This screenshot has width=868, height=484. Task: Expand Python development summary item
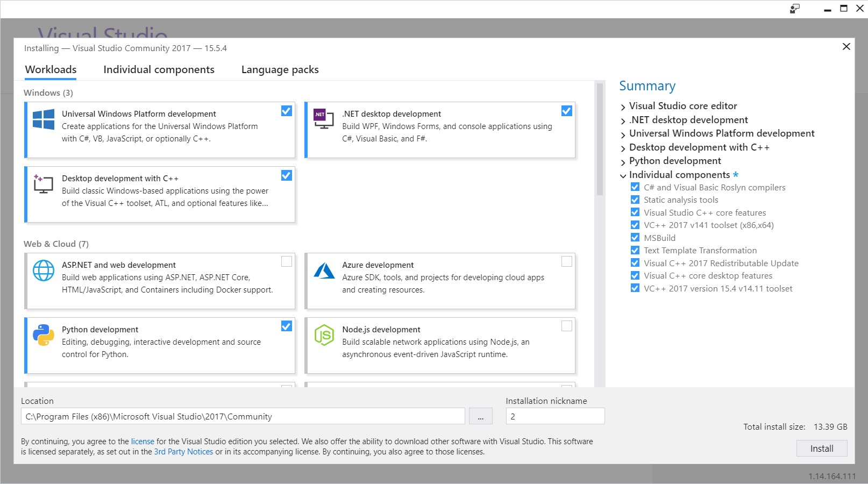623,162
